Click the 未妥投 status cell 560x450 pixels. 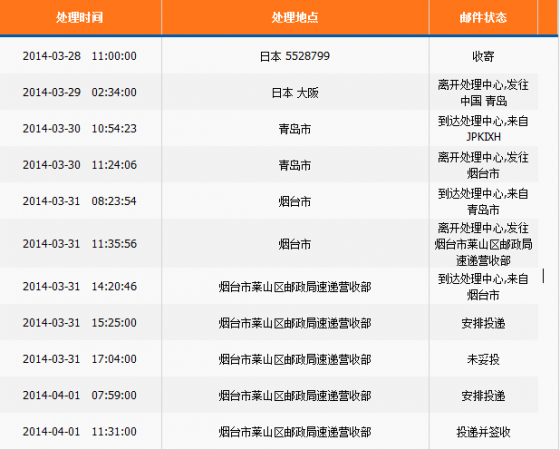(483, 359)
